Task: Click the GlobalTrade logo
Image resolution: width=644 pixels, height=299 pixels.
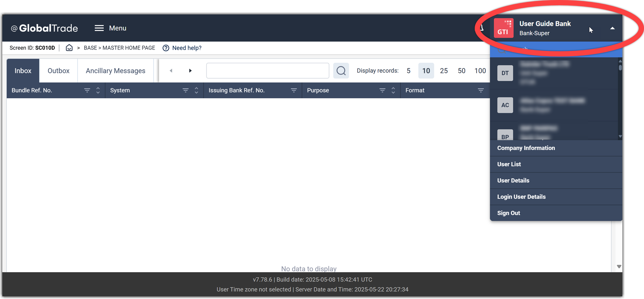Action: pos(44,28)
